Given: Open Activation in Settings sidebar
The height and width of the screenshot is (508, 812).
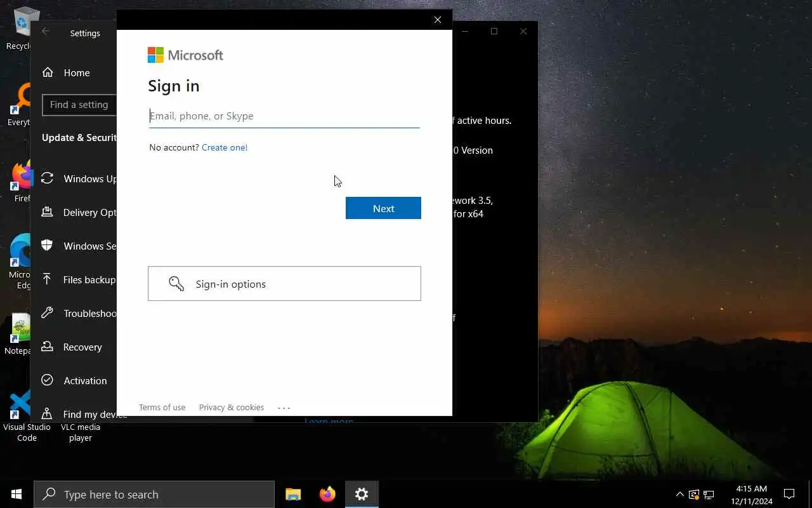Looking at the screenshot, I should tap(74, 381).
